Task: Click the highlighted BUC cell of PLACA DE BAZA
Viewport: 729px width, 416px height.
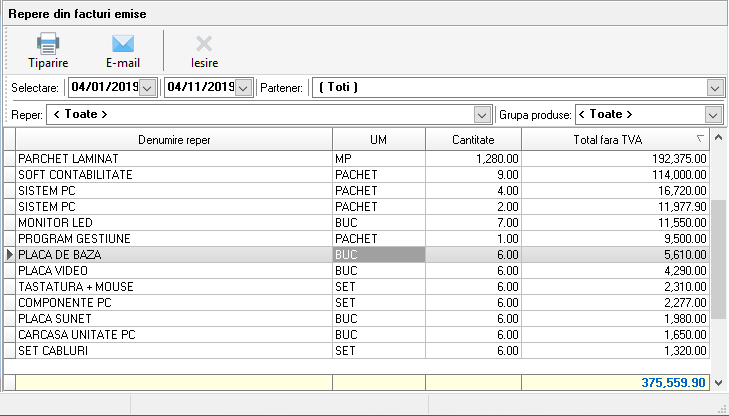Action: tap(378, 255)
